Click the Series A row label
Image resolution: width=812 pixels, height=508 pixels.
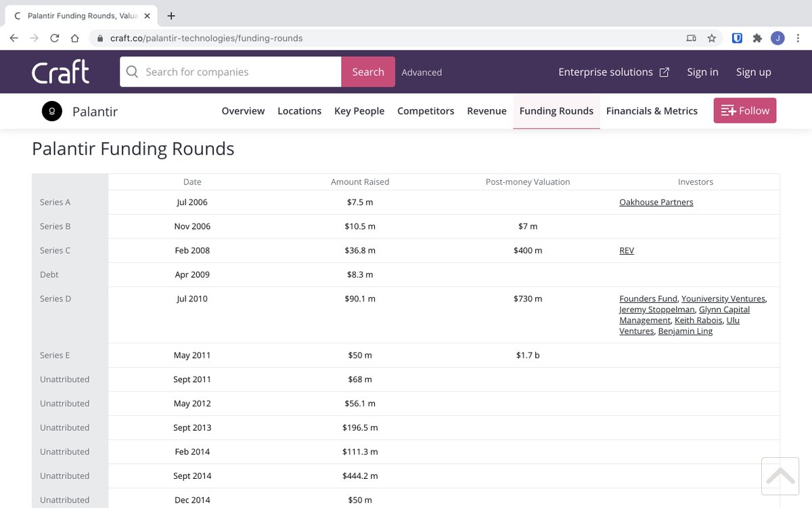tap(55, 202)
